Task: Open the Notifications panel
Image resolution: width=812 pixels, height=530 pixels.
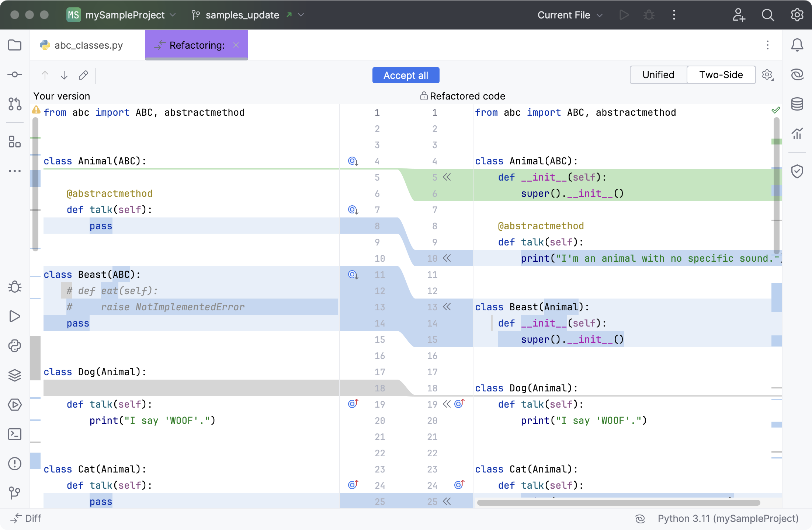Action: pos(797,45)
